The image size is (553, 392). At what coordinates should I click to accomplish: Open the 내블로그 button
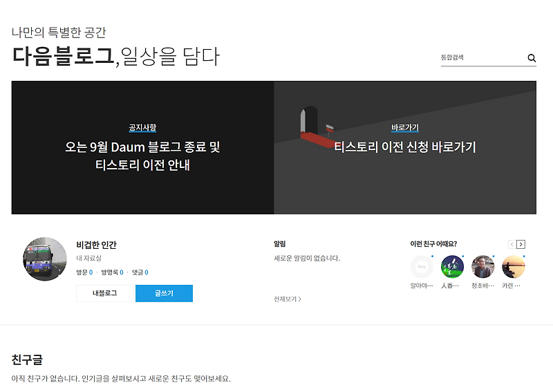point(105,293)
